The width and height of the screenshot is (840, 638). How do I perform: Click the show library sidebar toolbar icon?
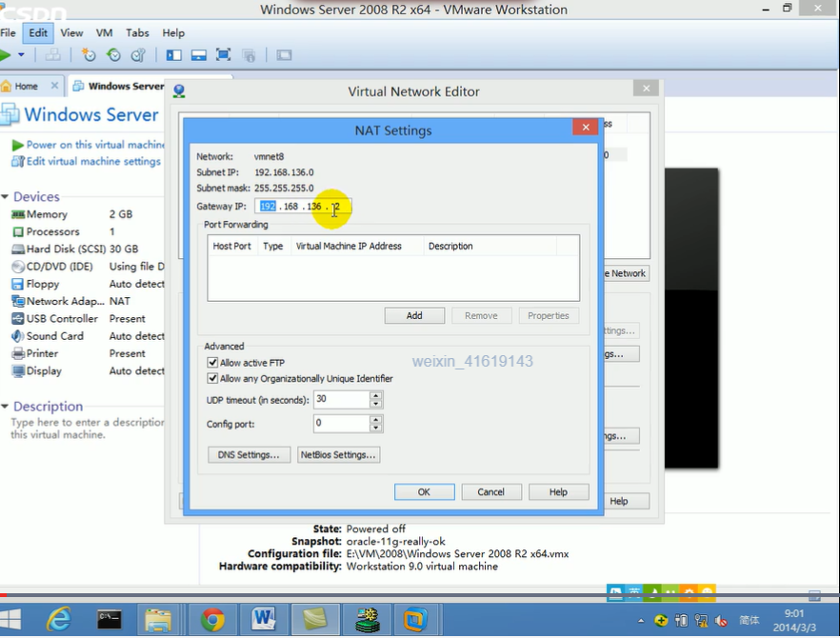pos(173,55)
